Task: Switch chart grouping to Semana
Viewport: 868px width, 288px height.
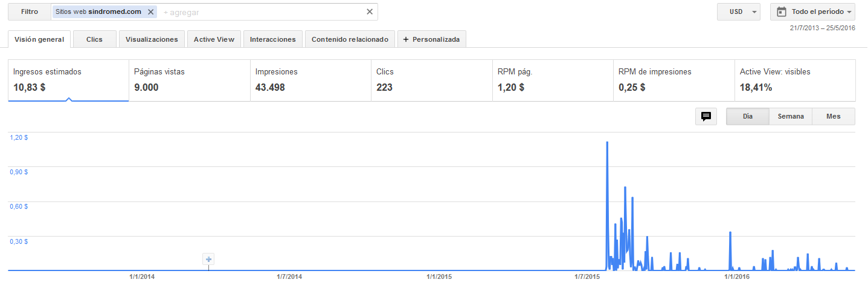Action: click(x=791, y=116)
